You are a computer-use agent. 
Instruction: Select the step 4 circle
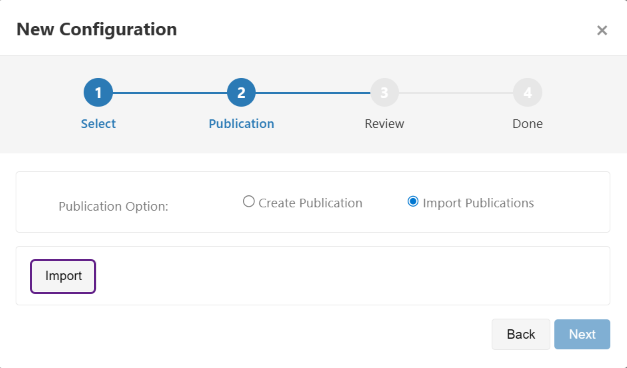527,92
